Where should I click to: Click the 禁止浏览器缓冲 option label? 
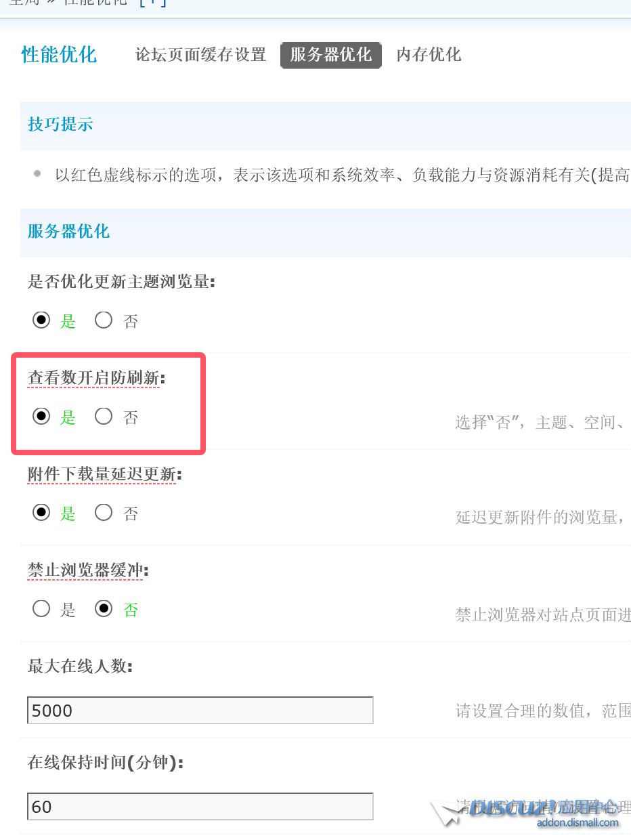pyautogui.click(x=85, y=570)
